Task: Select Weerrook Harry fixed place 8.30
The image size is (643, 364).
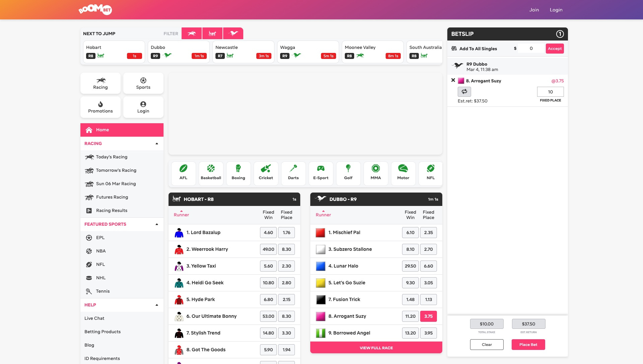Action: (286, 249)
